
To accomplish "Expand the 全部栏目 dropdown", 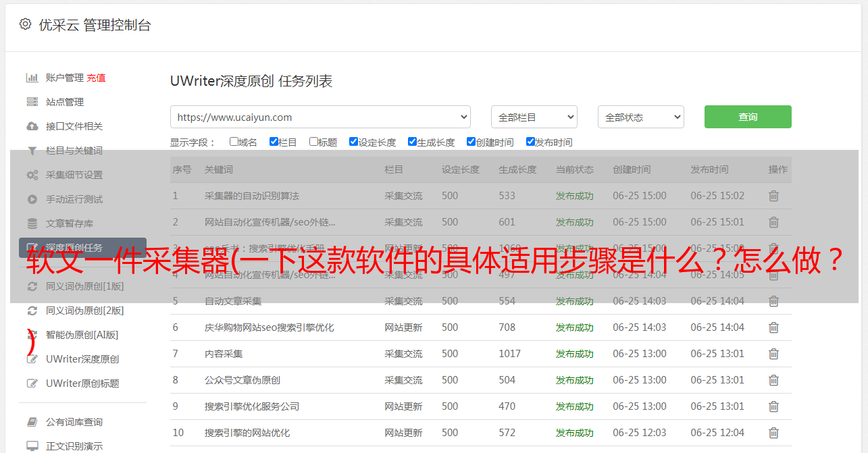I will [x=534, y=117].
